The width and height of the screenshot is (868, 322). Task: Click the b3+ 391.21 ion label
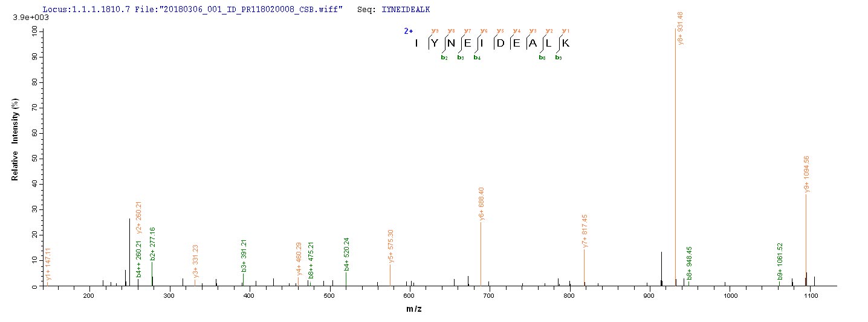click(x=244, y=256)
